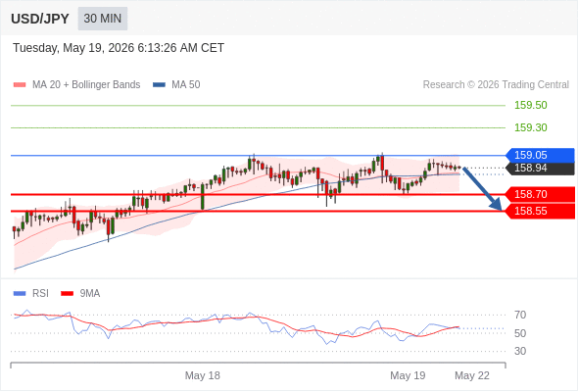Click the chart timestamp text
Image resolution: width=578 pixels, height=392 pixels.
(x=119, y=48)
